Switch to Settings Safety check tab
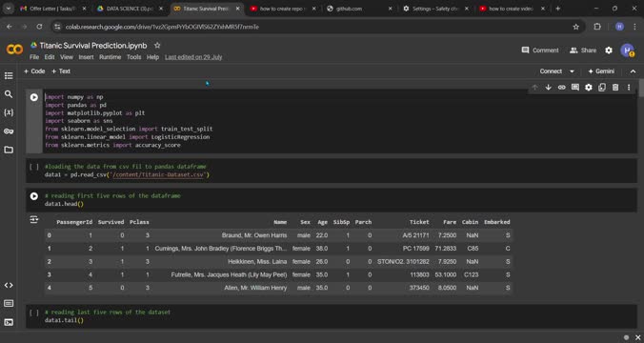Image resolution: width=644 pixels, height=343 pixels. (x=436, y=9)
